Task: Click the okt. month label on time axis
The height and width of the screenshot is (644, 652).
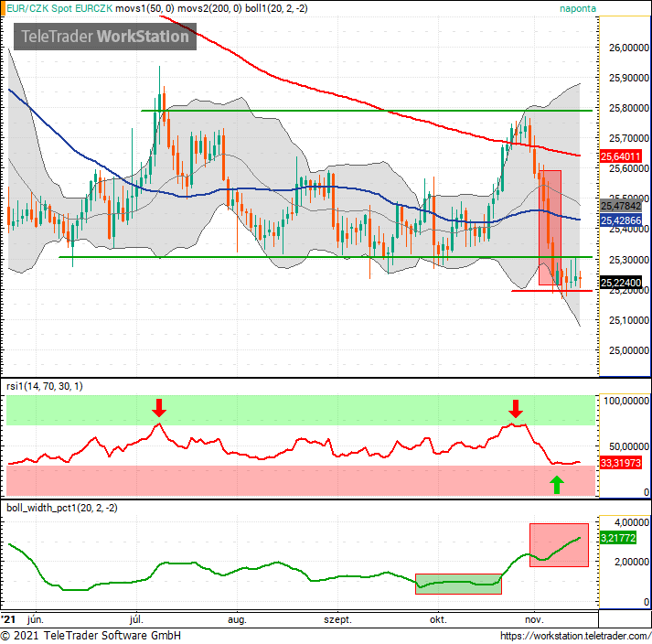Action: pos(438,619)
